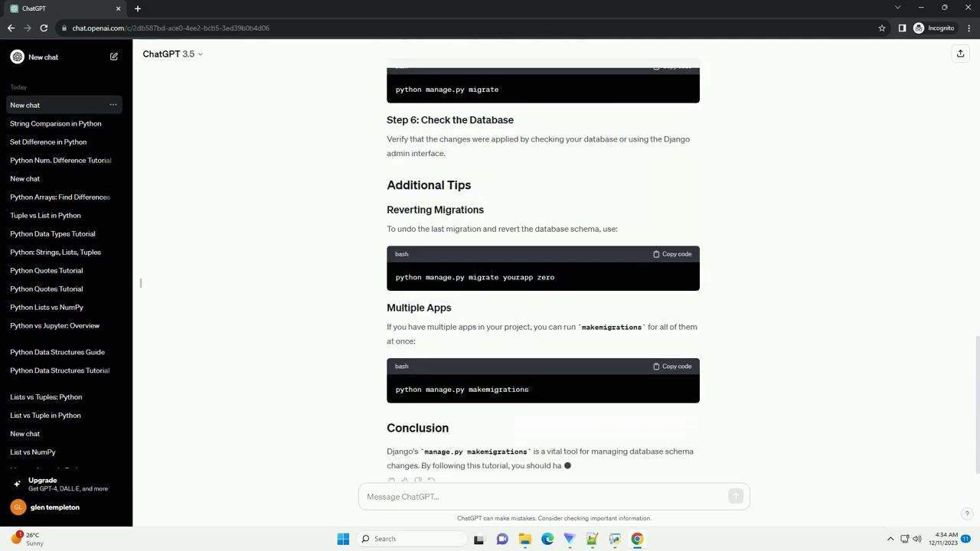980x551 pixels.
Task: Launch Microsoft Edge from the taskbar
Action: (547, 539)
